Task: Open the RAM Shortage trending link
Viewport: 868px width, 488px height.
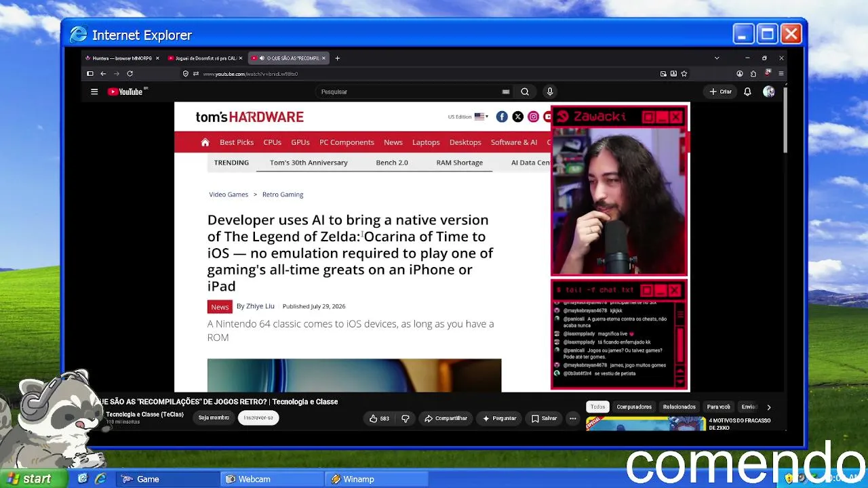Action: 460,163
